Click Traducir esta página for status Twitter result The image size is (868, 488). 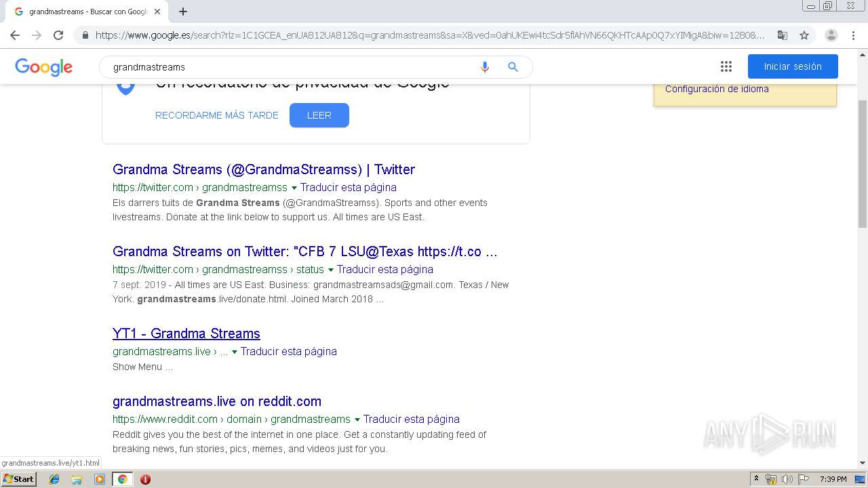point(385,269)
